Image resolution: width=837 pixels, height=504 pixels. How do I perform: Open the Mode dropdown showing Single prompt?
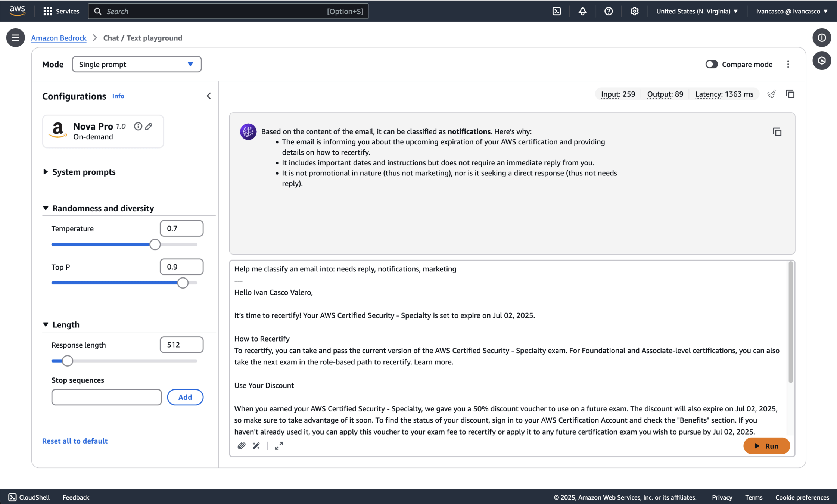point(137,64)
